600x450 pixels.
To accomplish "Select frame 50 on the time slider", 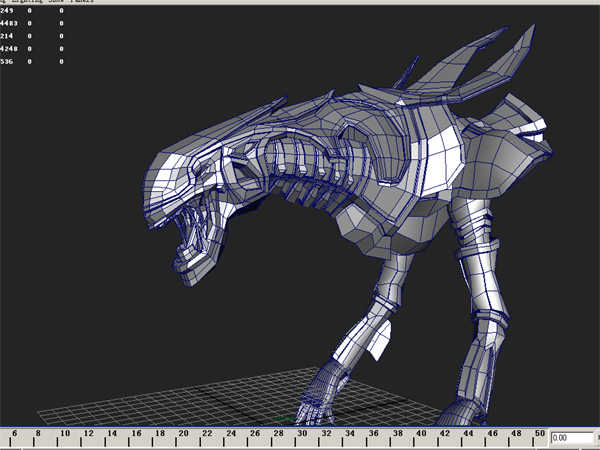I will [x=540, y=433].
